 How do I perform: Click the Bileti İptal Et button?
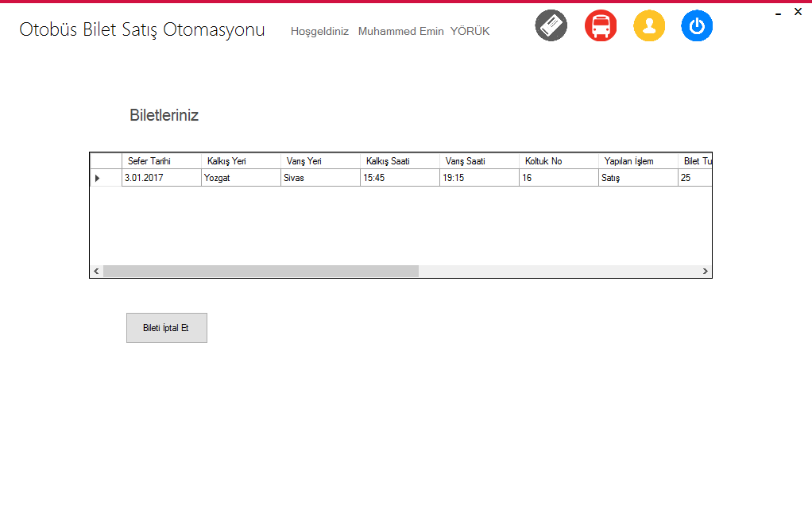pyautogui.click(x=167, y=328)
